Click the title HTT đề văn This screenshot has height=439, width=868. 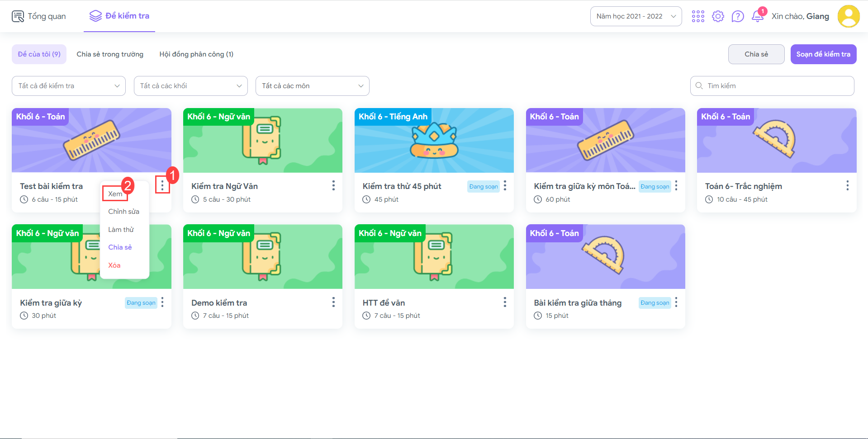pyautogui.click(x=384, y=303)
